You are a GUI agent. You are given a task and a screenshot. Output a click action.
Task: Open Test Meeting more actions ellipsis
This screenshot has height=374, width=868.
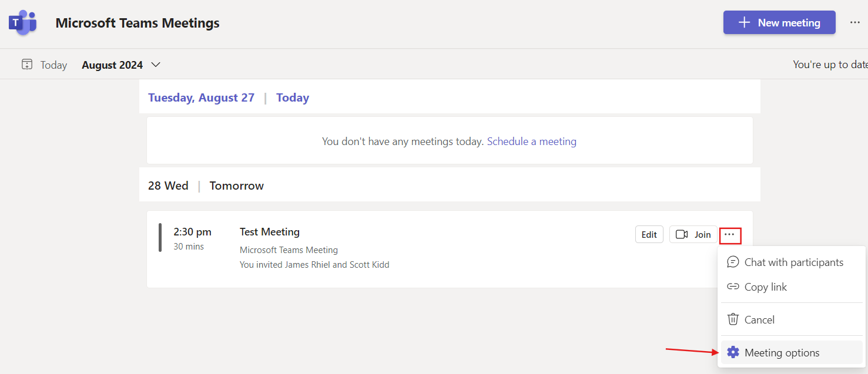pos(730,235)
